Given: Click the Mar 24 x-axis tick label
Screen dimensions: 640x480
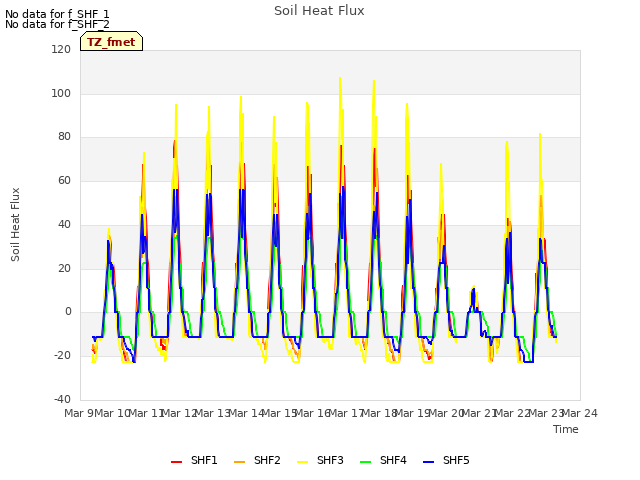Looking at the screenshot, I should (x=580, y=413).
